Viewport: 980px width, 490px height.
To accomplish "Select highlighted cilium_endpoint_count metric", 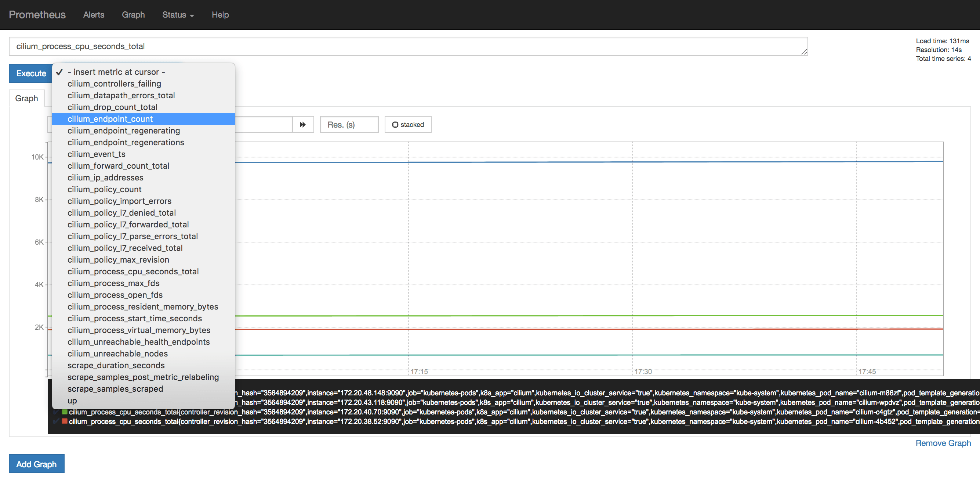I will pos(144,119).
